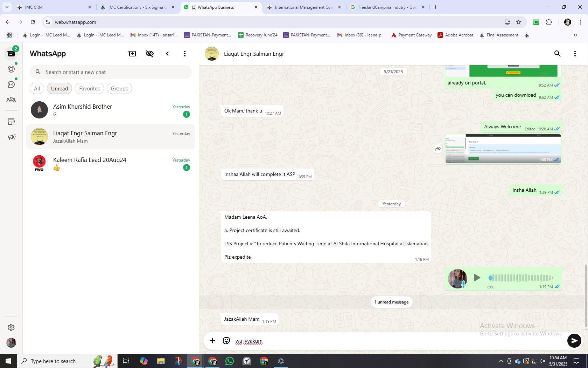Select the Unread chat filter
The height and width of the screenshot is (368, 588).
[x=59, y=88]
